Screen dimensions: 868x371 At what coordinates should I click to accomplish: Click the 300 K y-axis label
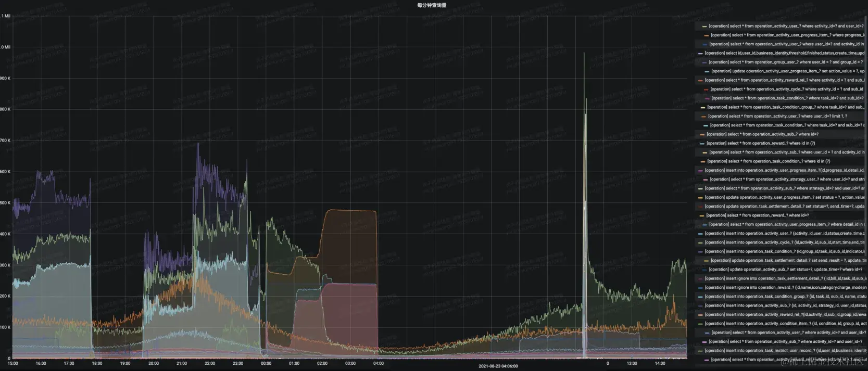pos(5,265)
